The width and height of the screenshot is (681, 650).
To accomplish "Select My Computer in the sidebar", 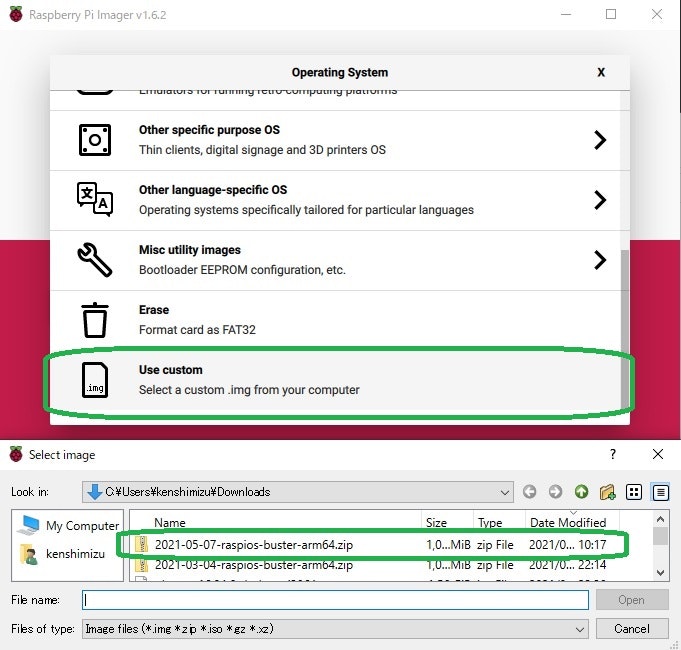I will (x=68, y=525).
